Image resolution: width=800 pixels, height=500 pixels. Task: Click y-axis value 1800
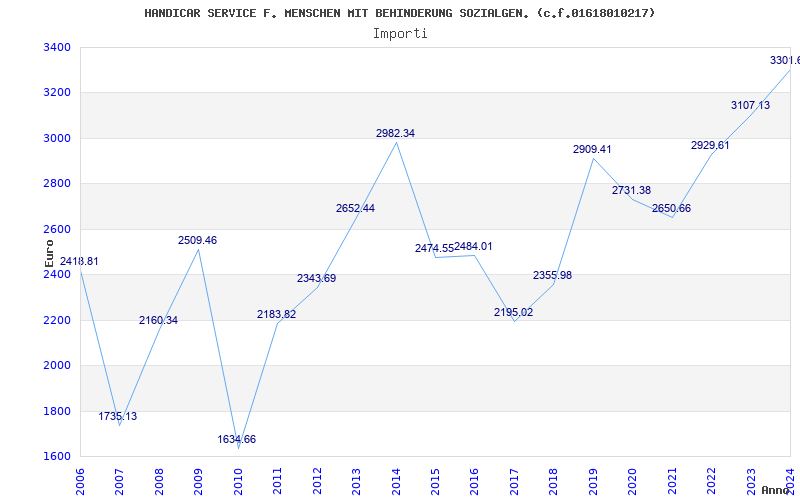click(56, 411)
